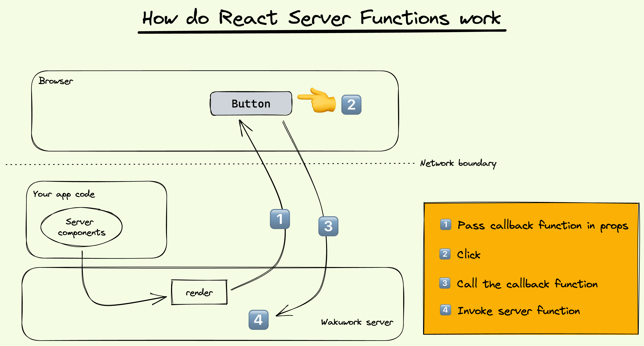Click the "Wakuwork server" label
The width and height of the screenshot is (644, 346).
357,322
